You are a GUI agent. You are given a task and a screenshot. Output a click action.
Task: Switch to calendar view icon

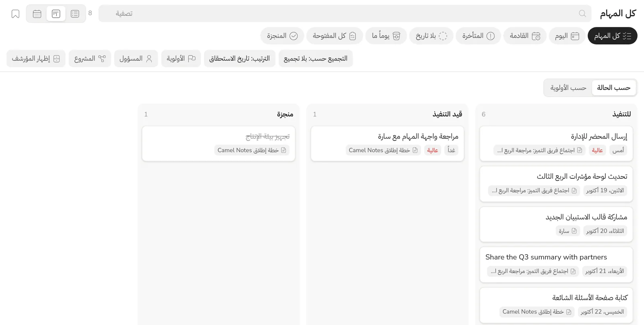pyautogui.click(x=37, y=14)
